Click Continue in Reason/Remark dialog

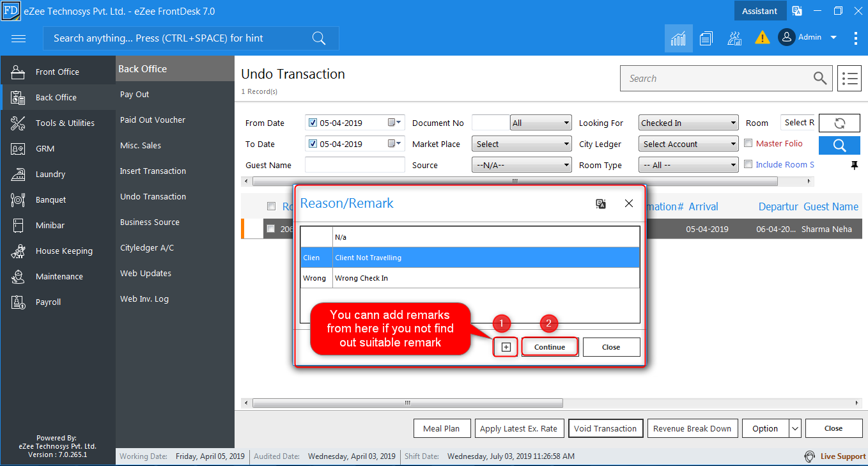coord(550,347)
